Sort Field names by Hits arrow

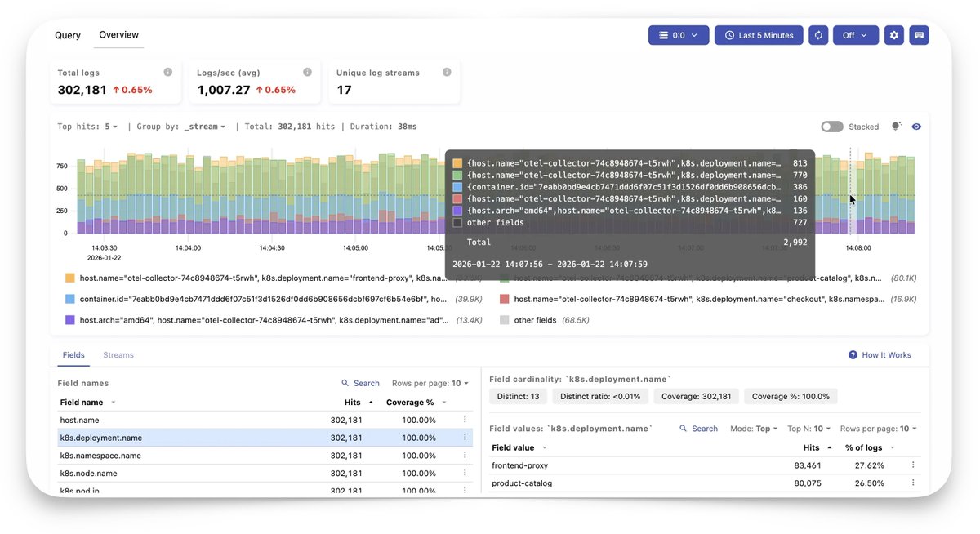(x=371, y=403)
